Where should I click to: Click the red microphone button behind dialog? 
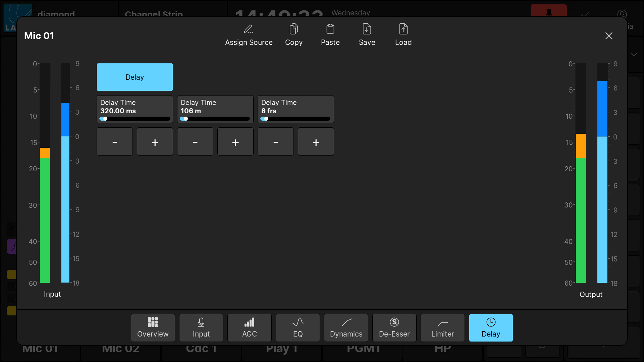[549, 11]
